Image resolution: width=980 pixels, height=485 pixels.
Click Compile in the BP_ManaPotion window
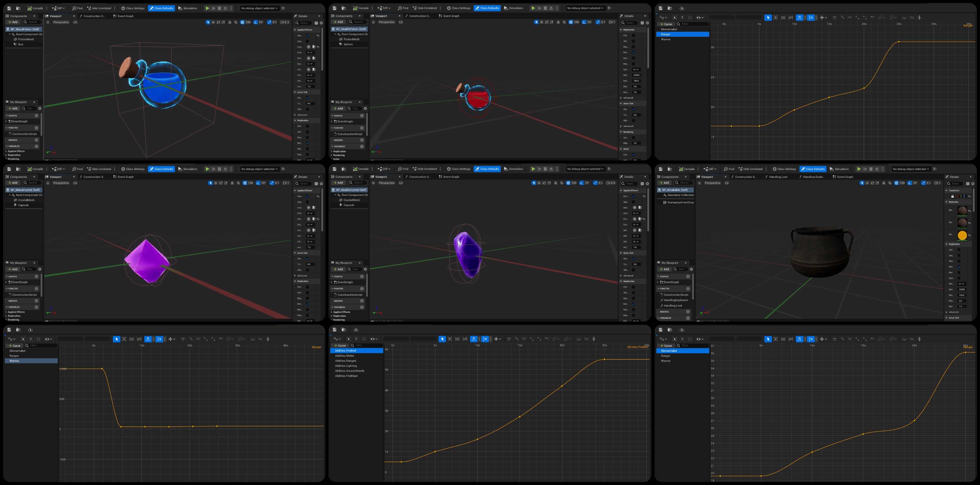[35, 8]
